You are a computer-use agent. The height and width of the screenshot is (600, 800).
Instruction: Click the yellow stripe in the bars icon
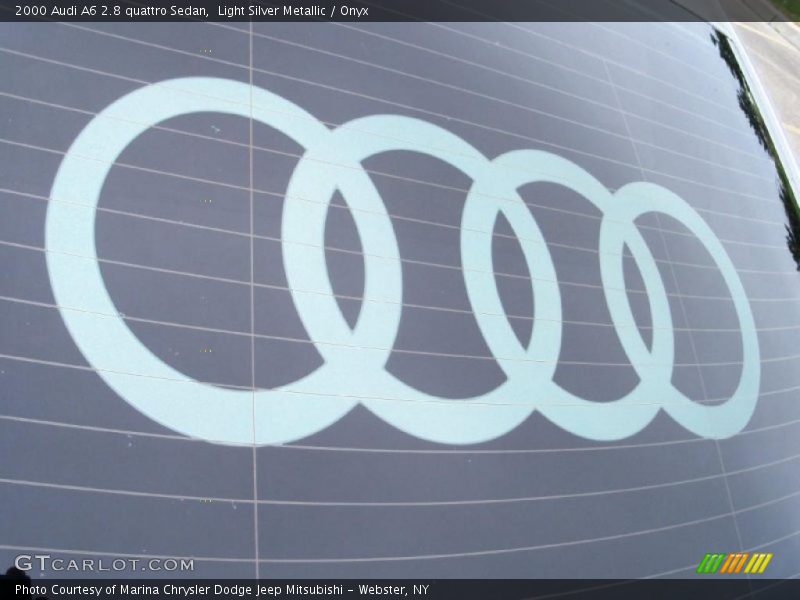[x=757, y=562]
